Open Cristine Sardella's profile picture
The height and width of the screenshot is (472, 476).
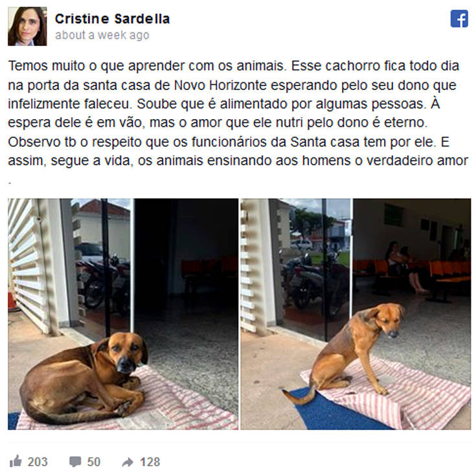pos(27,27)
